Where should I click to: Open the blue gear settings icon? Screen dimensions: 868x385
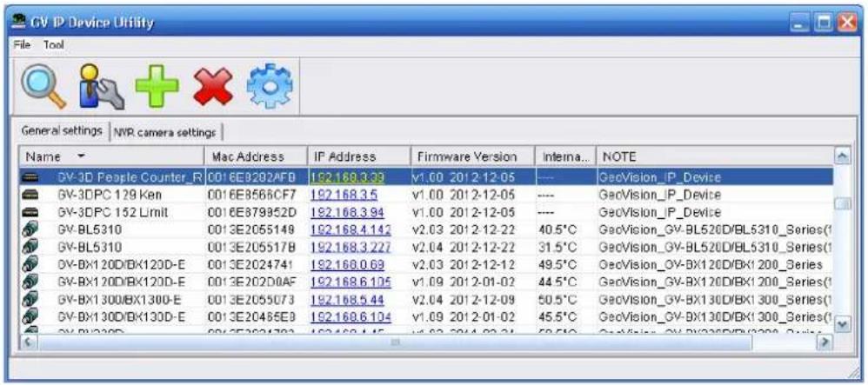click(x=270, y=86)
